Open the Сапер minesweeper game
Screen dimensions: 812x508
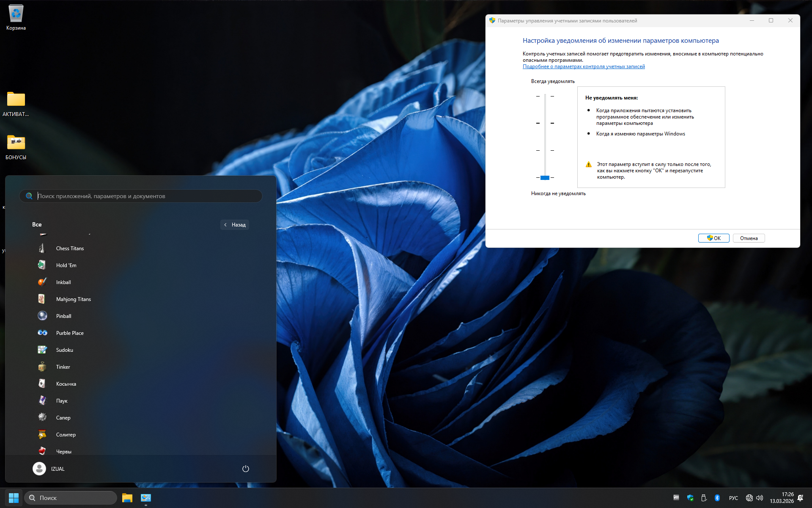(63, 418)
